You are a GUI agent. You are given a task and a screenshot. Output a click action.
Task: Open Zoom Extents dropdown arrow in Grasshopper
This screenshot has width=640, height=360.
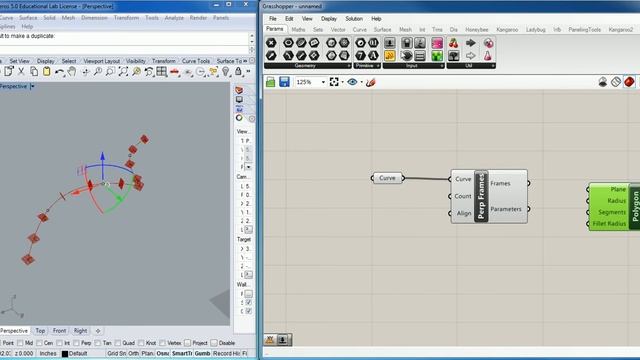tap(342, 82)
